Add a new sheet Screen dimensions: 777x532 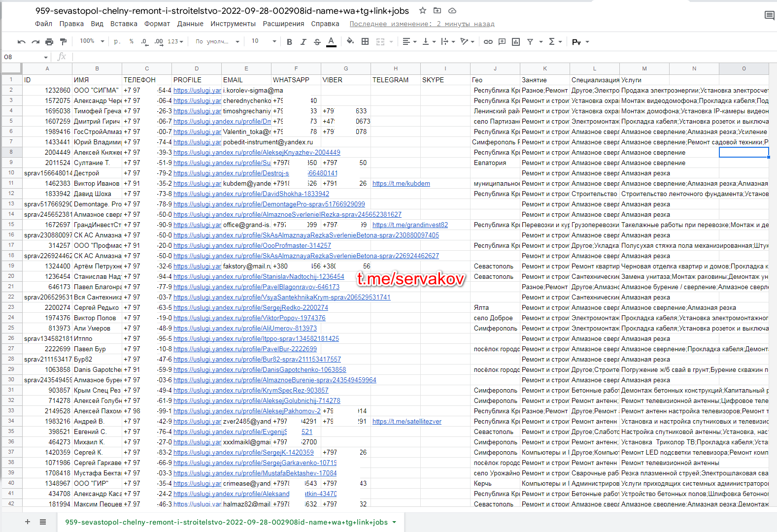[x=28, y=522]
